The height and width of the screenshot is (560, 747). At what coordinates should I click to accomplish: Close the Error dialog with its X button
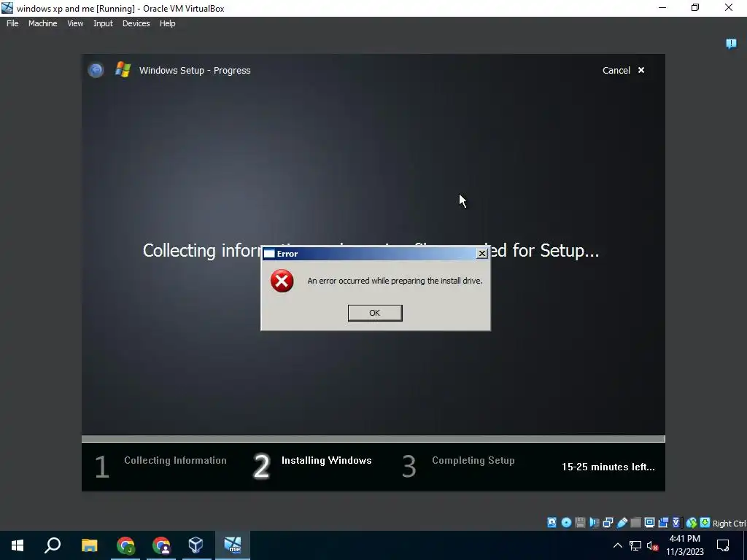482,253
